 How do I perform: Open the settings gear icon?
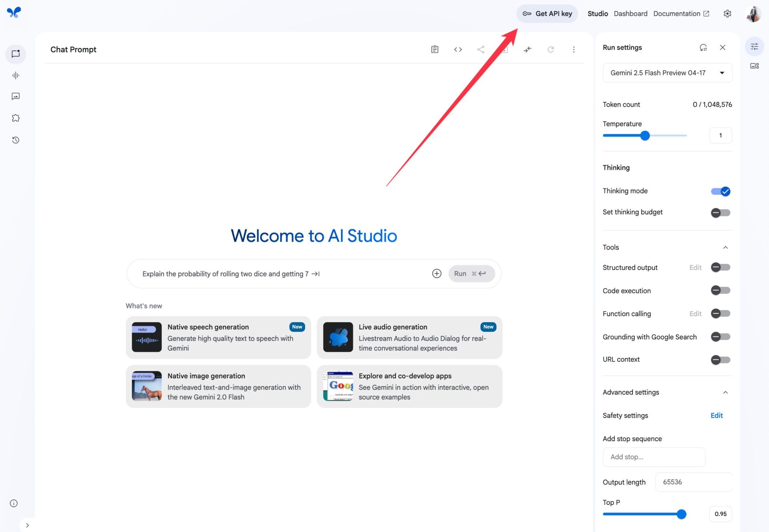tap(727, 14)
